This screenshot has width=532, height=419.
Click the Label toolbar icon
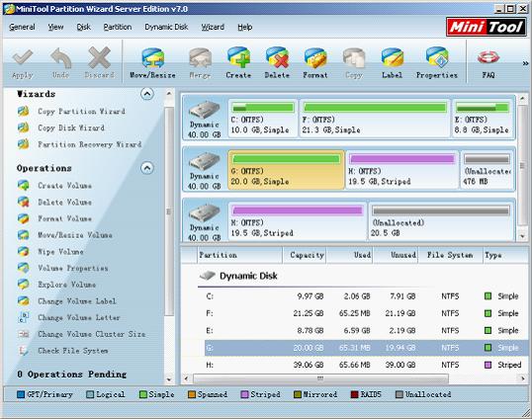[392, 63]
